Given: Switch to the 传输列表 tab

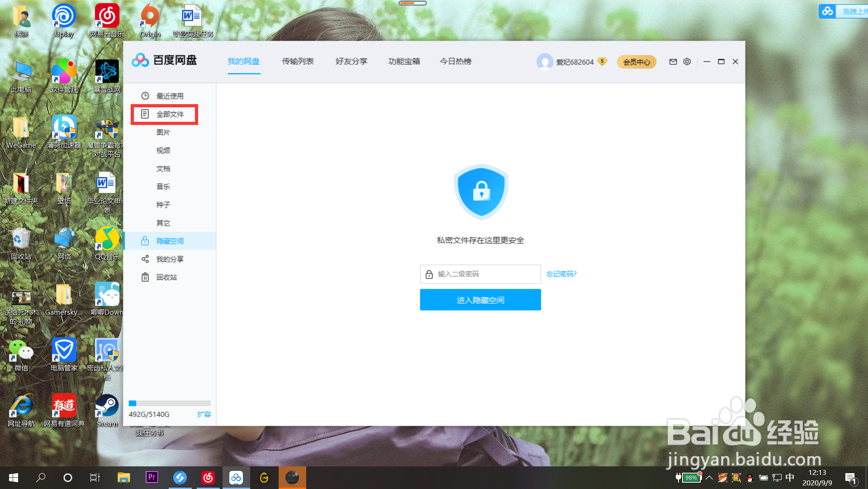Looking at the screenshot, I should (297, 62).
